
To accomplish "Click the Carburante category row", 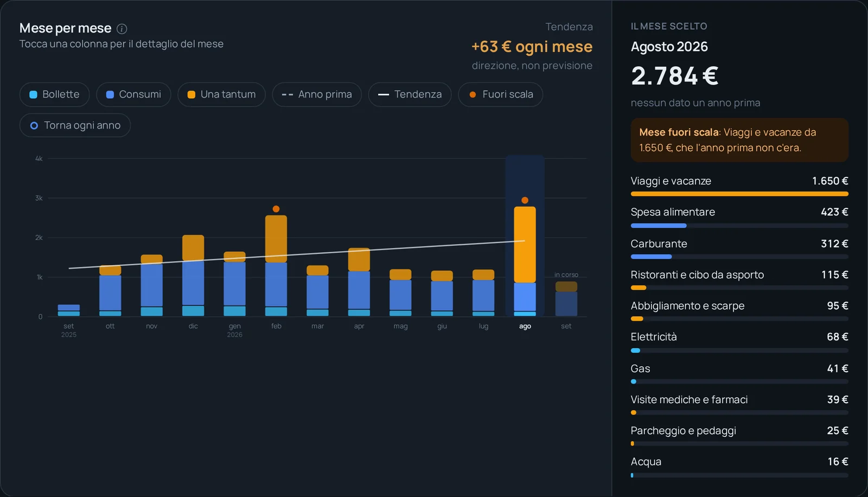I will coord(739,248).
